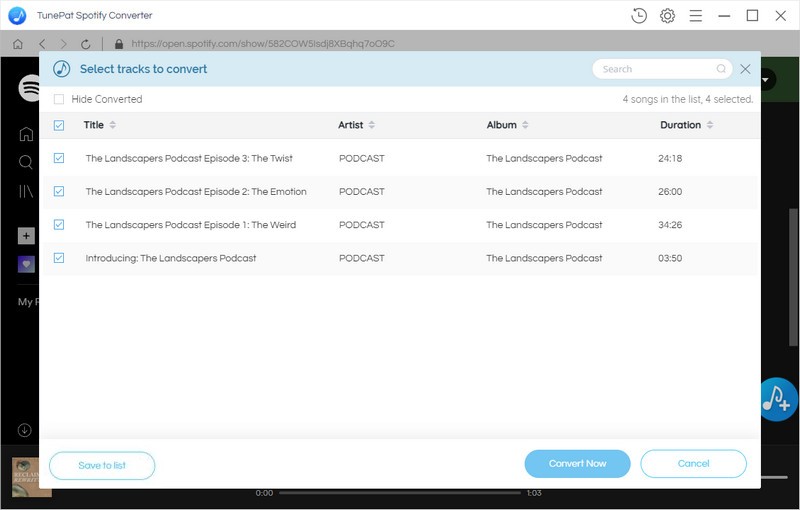Click the Install App download icon
Viewport: 800px width, 510px height.
[x=24, y=430]
